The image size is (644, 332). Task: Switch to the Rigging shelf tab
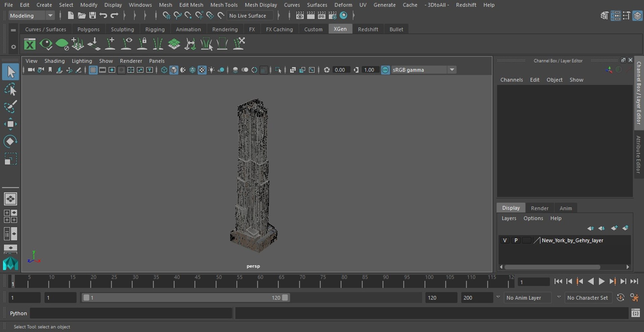155,29
